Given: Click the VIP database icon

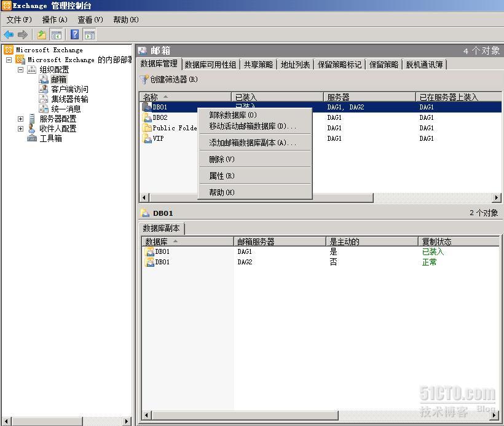Looking at the screenshot, I should 147,138.
